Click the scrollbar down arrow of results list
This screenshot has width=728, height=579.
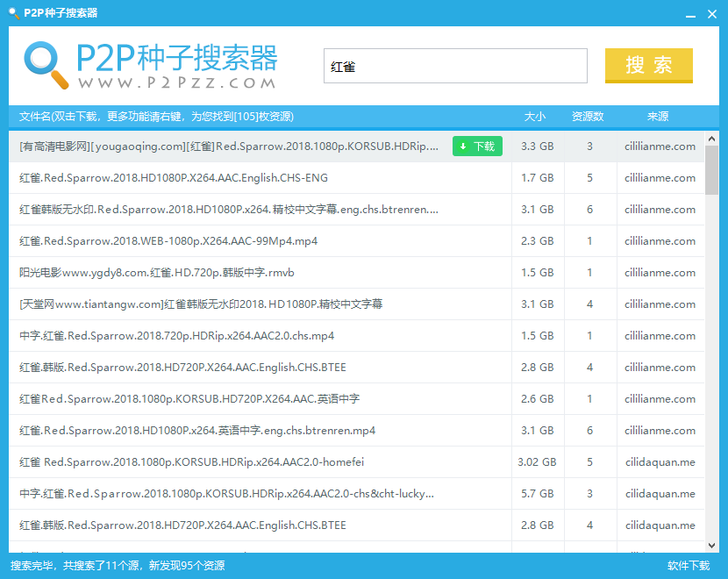pyautogui.click(x=711, y=546)
